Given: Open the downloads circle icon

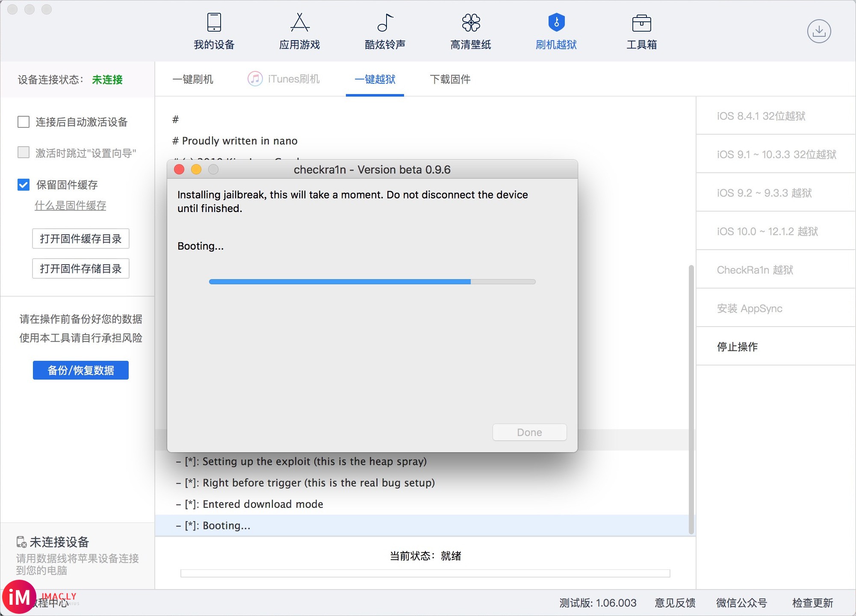Looking at the screenshot, I should 819,31.
